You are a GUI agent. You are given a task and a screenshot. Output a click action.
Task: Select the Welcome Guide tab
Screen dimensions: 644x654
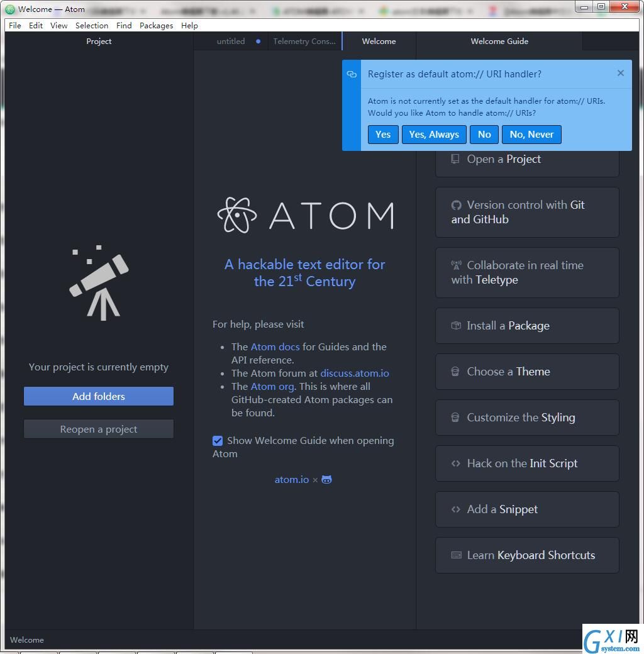(x=499, y=42)
